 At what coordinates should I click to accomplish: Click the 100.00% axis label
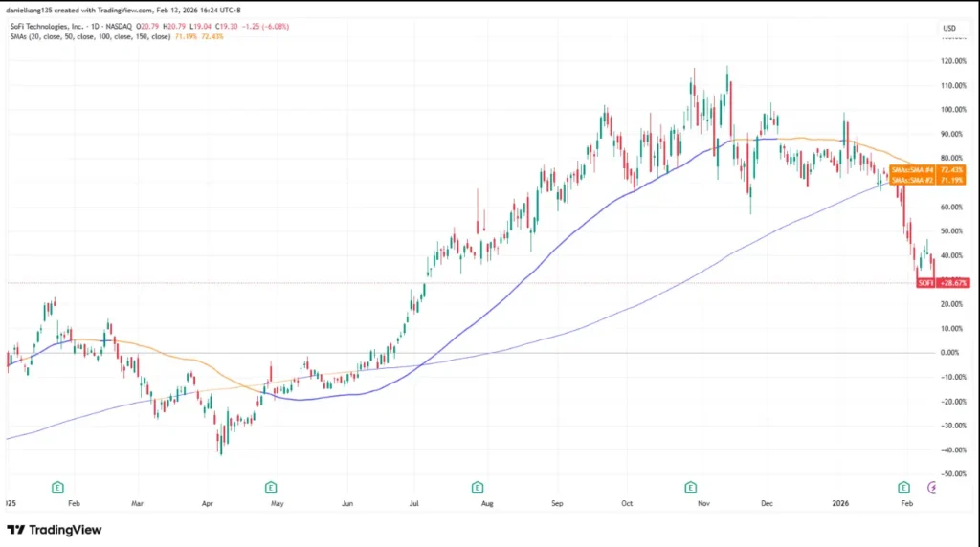coord(954,110)
